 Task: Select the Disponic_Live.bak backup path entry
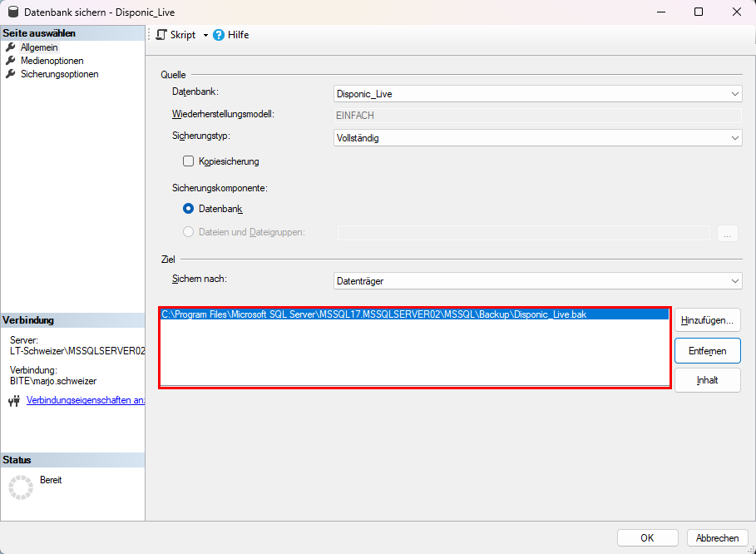point(415,314)
